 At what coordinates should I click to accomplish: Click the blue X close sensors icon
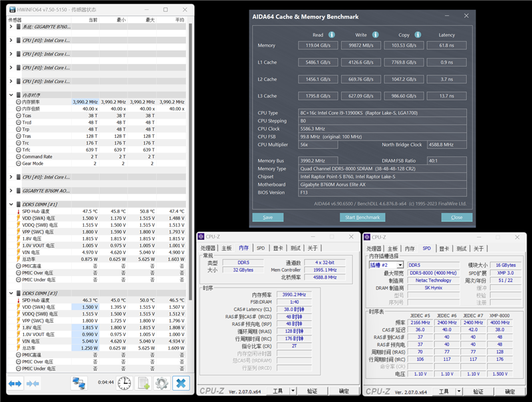tap(180, 383)
